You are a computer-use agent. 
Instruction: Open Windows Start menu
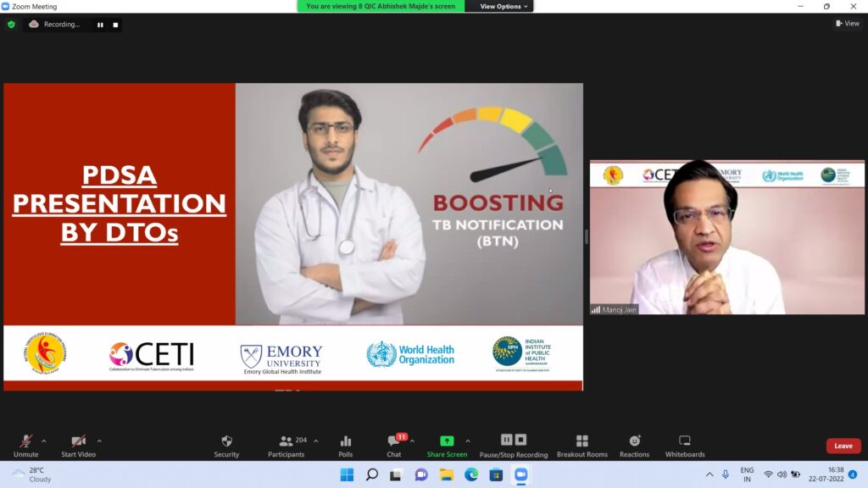(x=347, y=474)
